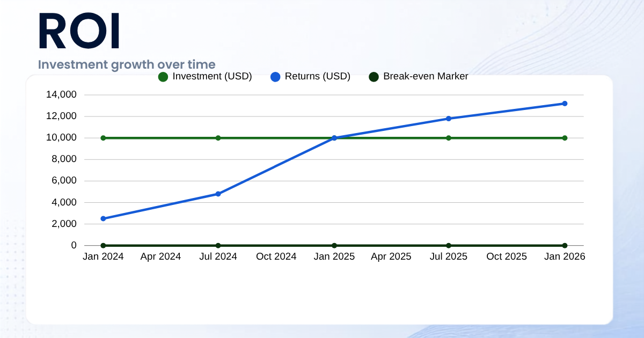Toggle the Investment (USD) legend label
This screenshot has width=644, height=338.
click(212, 76)
